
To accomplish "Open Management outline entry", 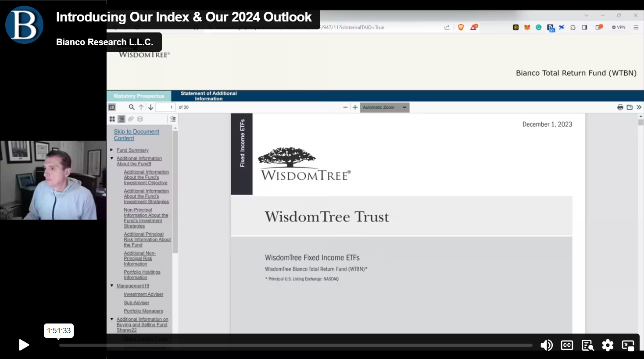I will [133, 286].
